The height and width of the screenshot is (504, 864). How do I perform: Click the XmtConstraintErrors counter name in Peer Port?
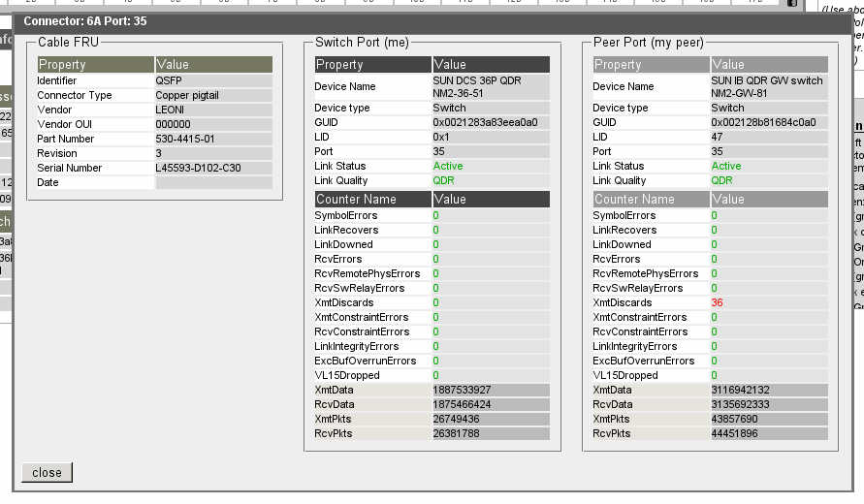[x=640, y=317]
